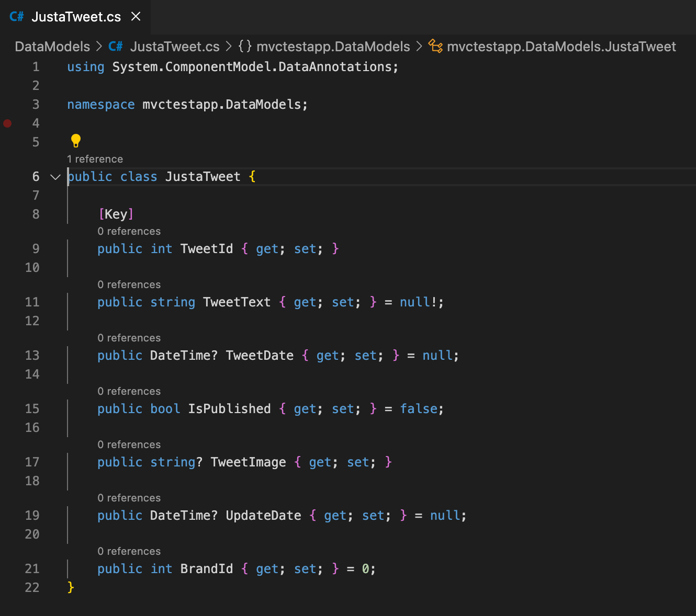The width and height of the screenshot is (696, 616).
Task: Open the 0 references link above IsPublished
Action: (129, 391)
